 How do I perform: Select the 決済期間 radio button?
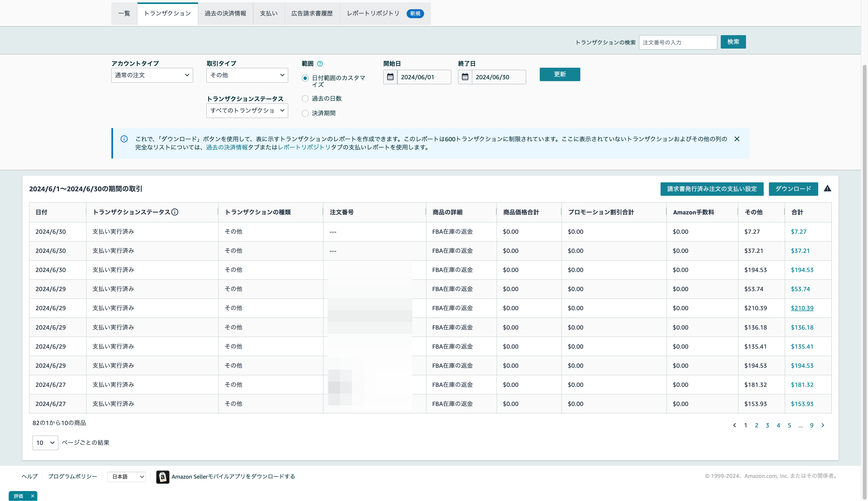[x=305, y=113]
